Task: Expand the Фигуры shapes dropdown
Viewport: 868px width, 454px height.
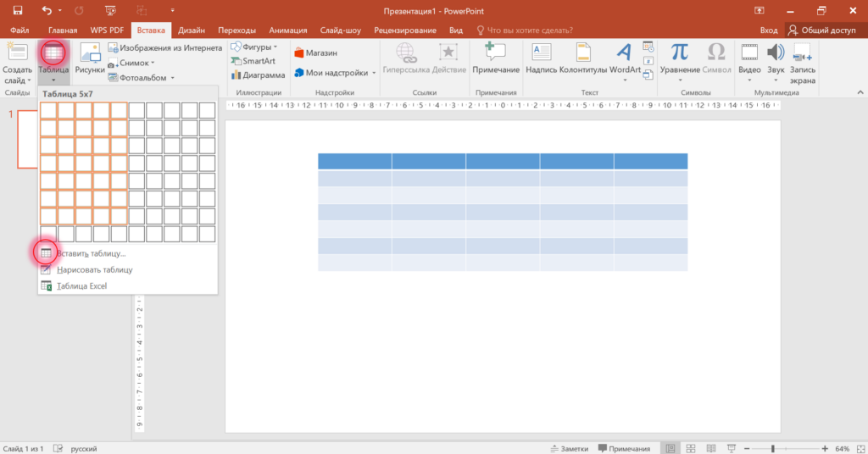Action: point(275,47)
